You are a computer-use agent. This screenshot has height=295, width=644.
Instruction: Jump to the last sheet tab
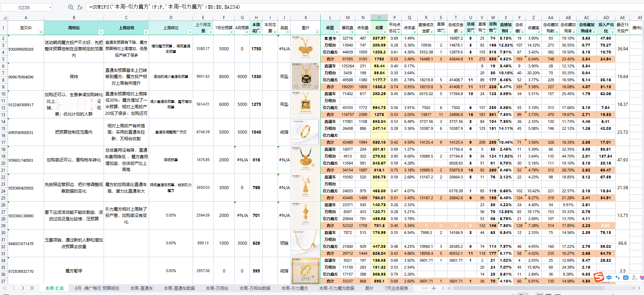(32, 288)
